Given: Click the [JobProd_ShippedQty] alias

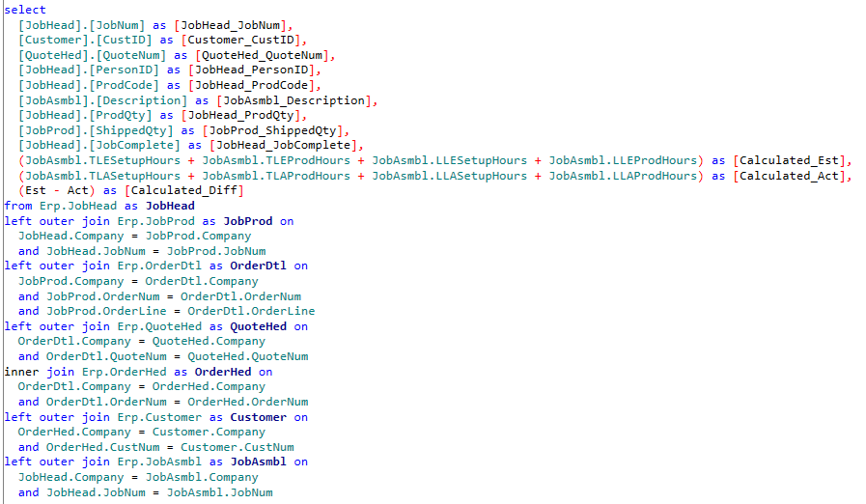Looking at the screenshot, I should (273, 130).
